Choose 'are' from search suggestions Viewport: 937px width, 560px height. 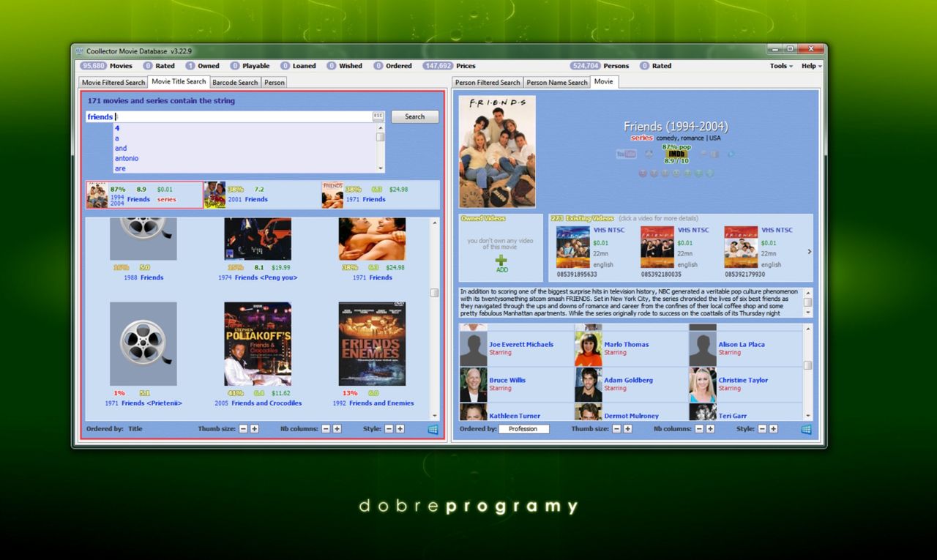tap(120, 168)
